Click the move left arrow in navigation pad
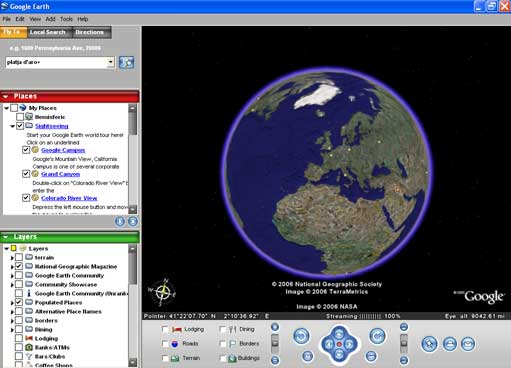Screen dimensions: 511x368 tap(329, 344)
